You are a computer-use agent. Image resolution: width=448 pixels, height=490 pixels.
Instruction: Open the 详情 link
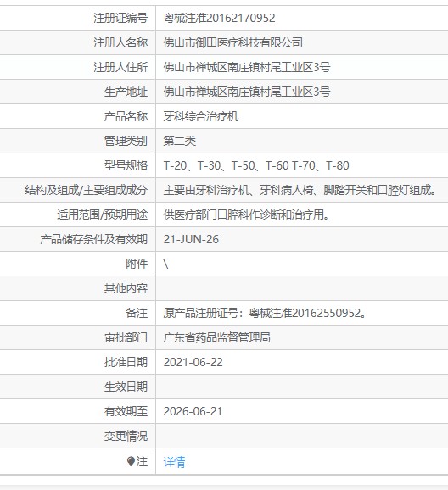174,461
